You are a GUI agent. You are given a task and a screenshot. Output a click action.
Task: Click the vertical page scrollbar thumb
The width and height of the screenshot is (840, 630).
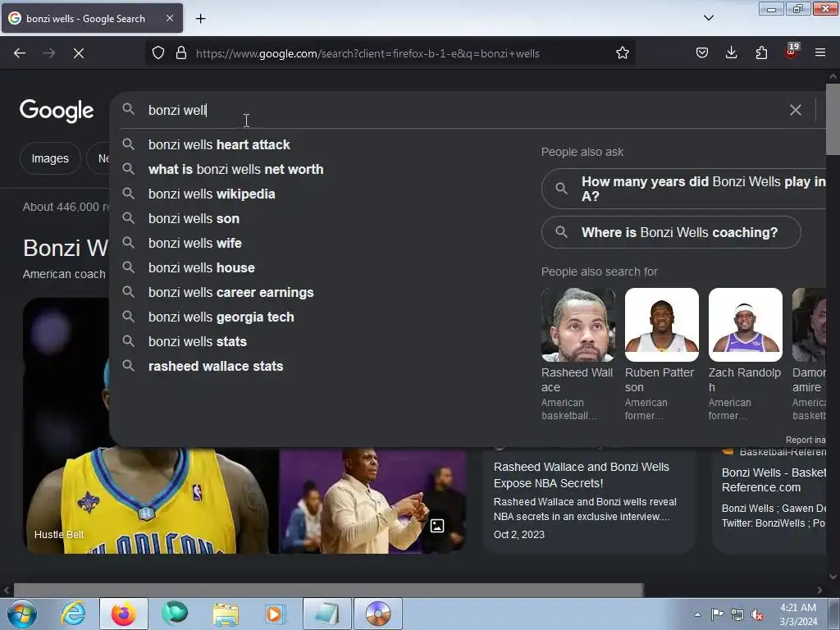click(x=833, y=119)
